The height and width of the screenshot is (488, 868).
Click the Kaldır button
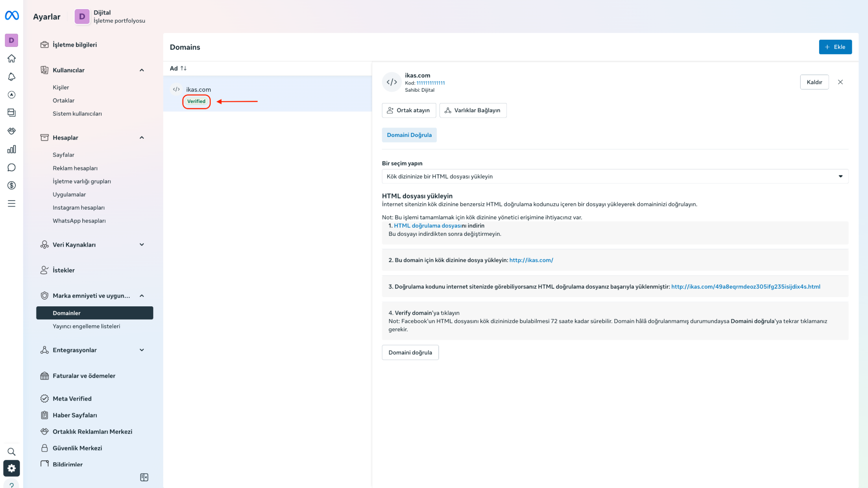(814, 82)
